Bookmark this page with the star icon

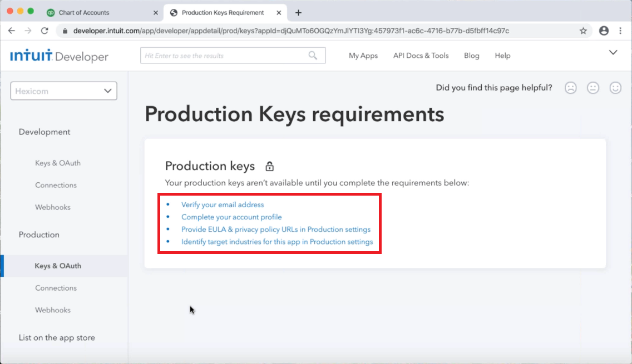tap(583, 31)
